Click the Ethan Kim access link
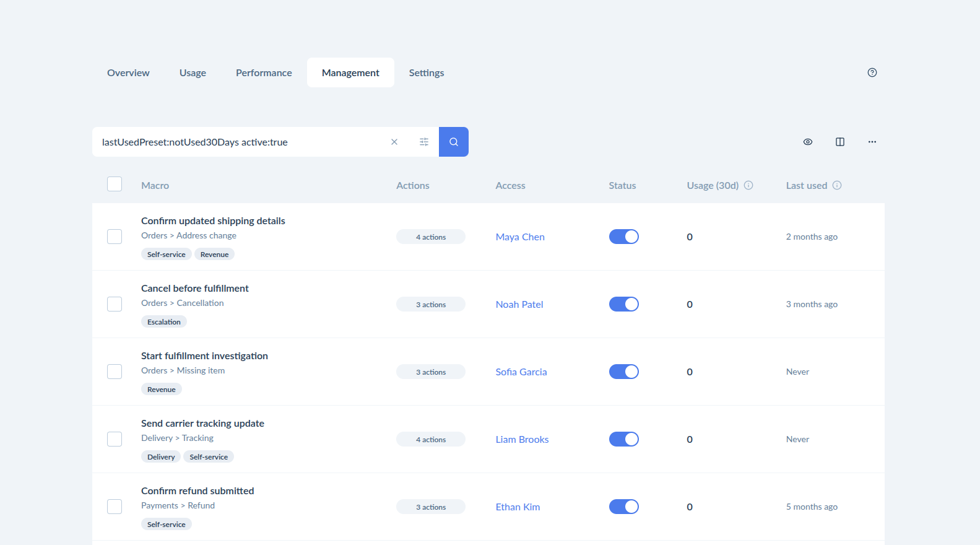The image size is (980, 545). coord(518,507)
